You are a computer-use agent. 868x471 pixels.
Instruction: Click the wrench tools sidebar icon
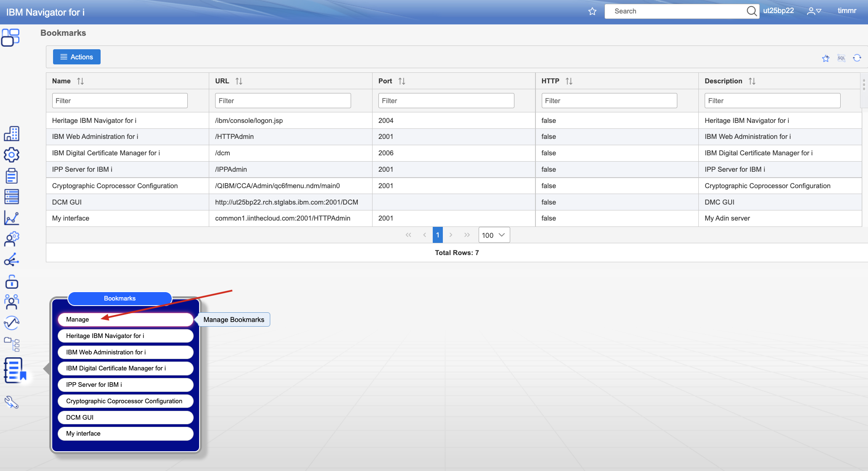11,402
